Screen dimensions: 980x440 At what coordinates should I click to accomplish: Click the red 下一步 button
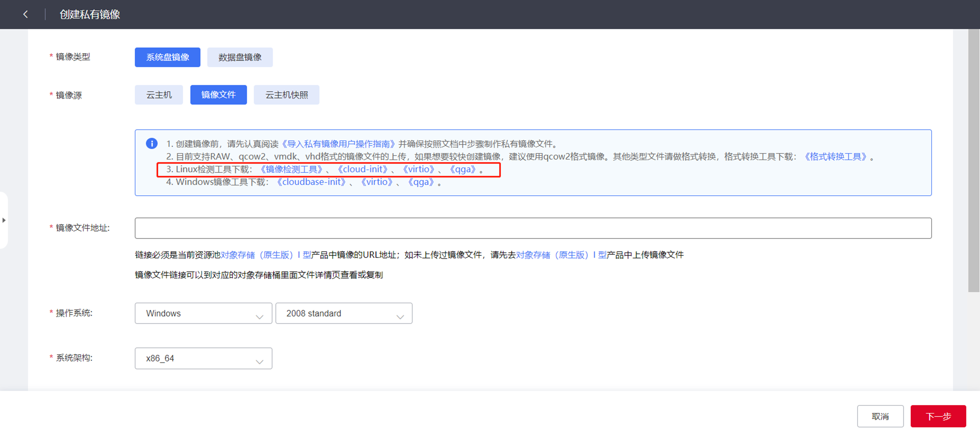938,416
